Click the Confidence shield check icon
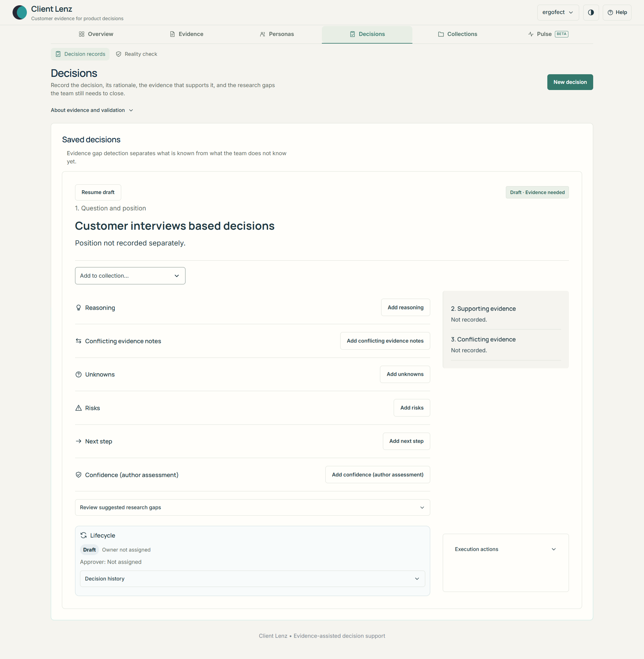This screenshot has height=659, width=644. 79,475
